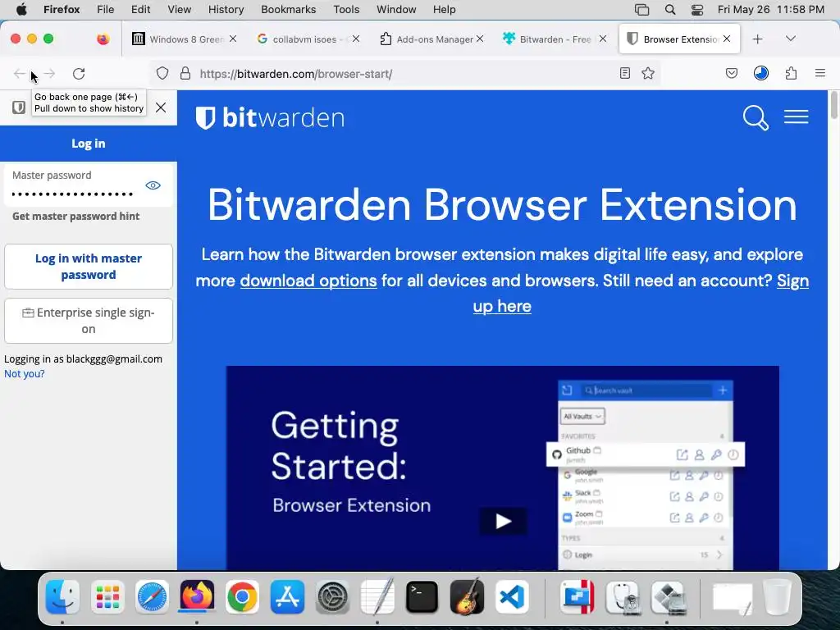Click Get master password hint link
This screenshot has width=840, height=630.
75,216
